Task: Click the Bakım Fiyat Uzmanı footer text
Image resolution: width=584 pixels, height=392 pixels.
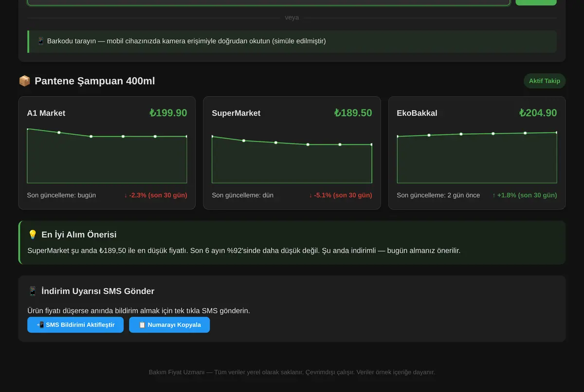Action: pos(292,372)
